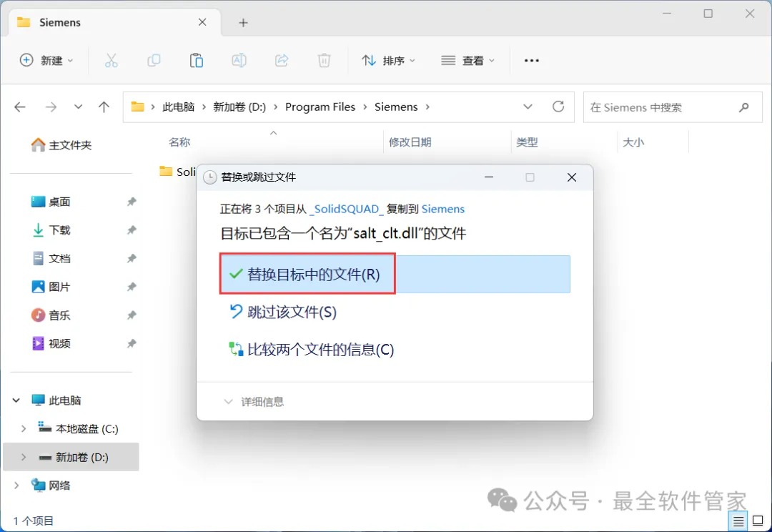Unpin 图片 using its pin icon
The height and width of the screenshot is (532, 772).
pyautogui.click(x=132, y=287)
